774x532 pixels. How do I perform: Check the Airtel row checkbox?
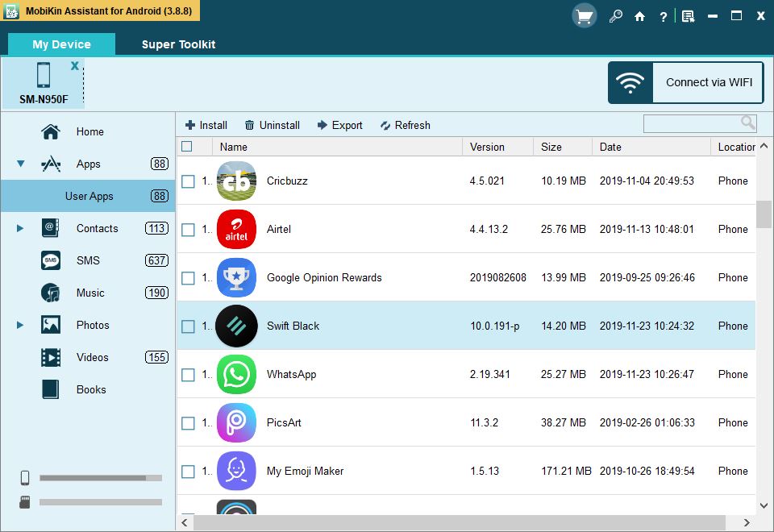pyautogui.click(x=188, y=230)
